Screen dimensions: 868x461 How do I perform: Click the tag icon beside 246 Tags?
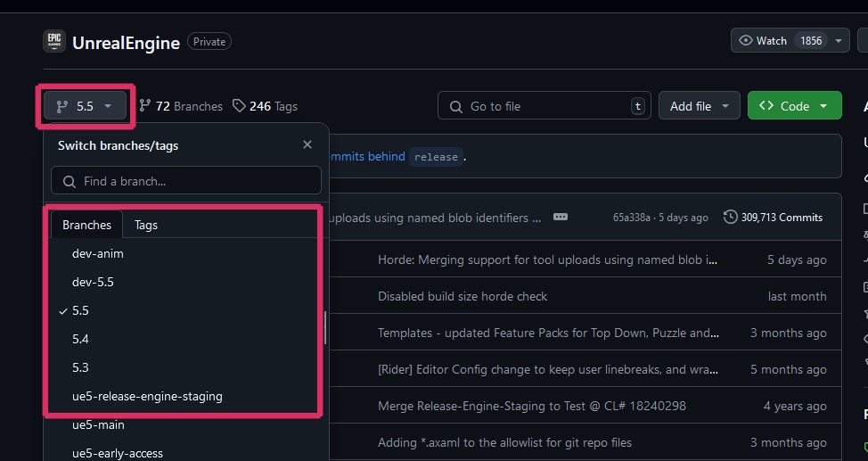click(239, 106)
